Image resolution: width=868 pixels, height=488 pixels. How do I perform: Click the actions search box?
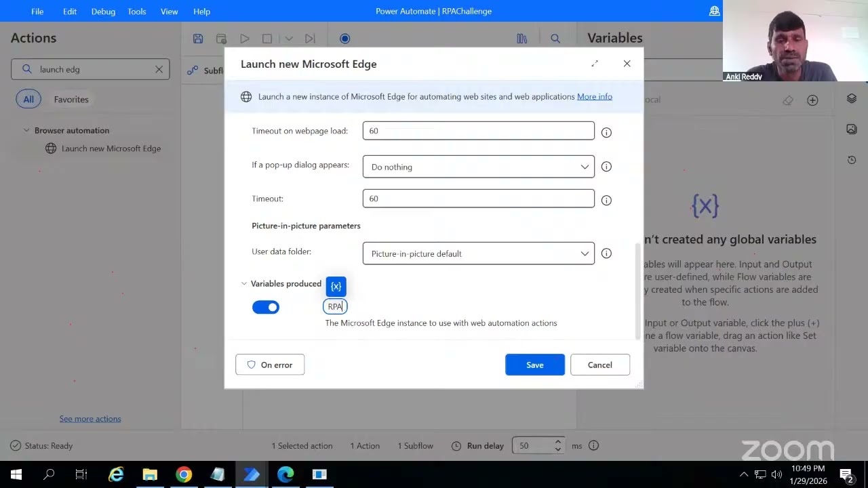tap(90, 69)
